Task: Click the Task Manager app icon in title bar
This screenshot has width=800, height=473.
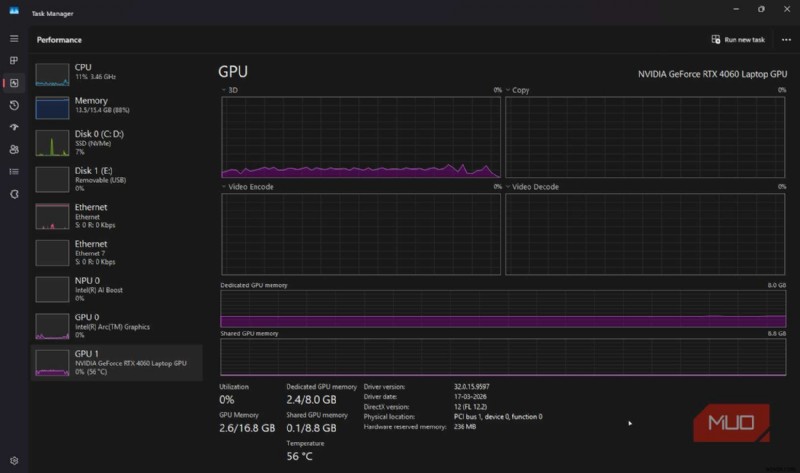Action: pos(14,11)
